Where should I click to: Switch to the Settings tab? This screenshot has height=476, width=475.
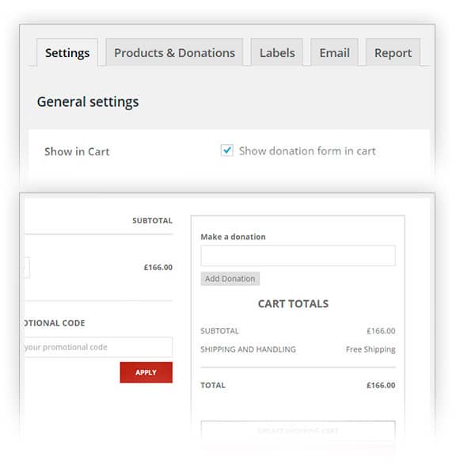pos(67,52)
